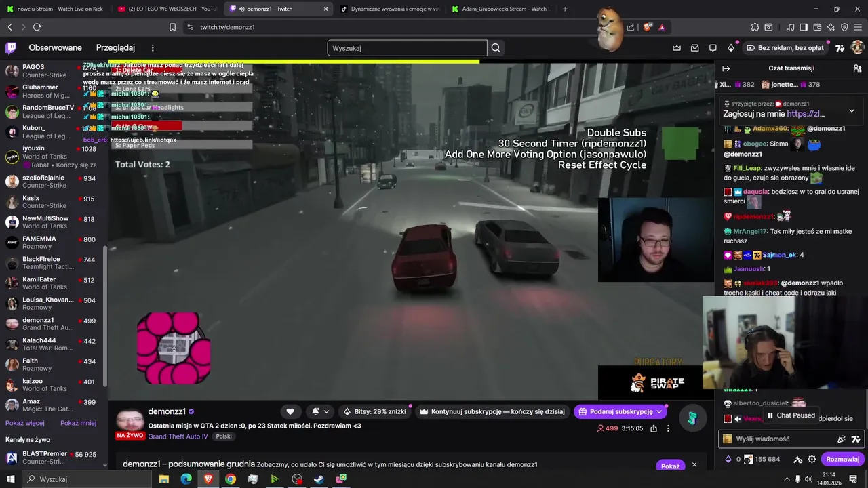868x488 pixels.
Task: Switch to Dynamiczne wyzwania TikTok tab
Action: [x=390, y=9]
